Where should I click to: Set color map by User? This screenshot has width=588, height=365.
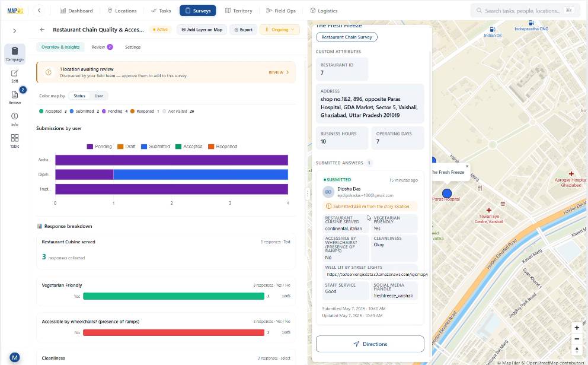pos(98,96)
